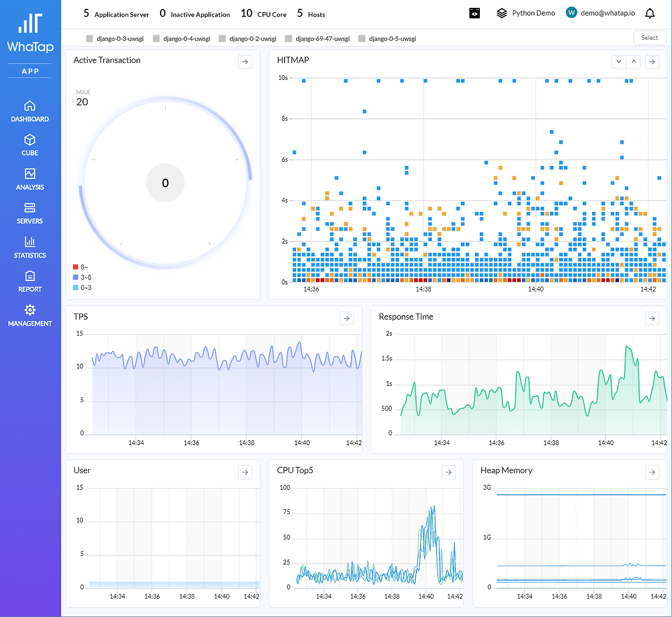Screen dimensions: 672x617
Task: Toggle the django-0-3-uwsgi checkbox
Action: tap(90, 38)
